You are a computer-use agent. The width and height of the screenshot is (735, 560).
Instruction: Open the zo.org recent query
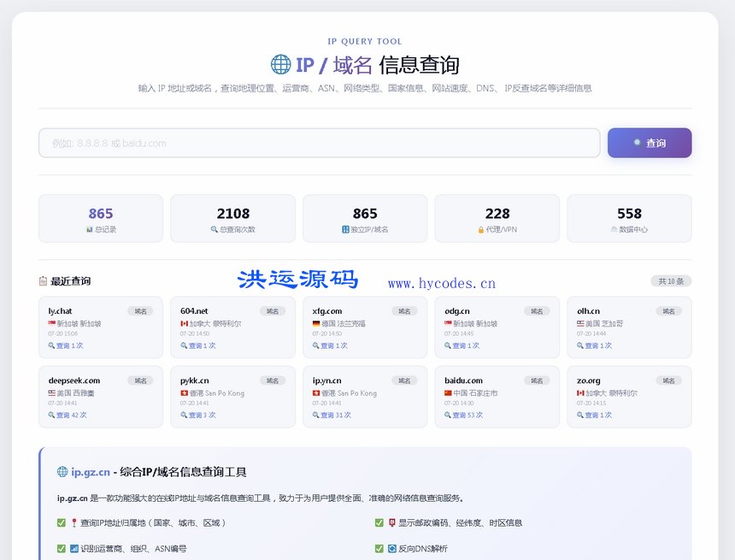630,397
